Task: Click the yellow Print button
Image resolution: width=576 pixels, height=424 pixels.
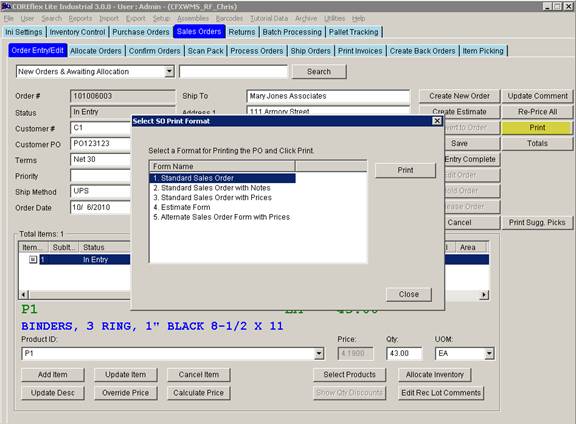Action: [x=537, y=127]
